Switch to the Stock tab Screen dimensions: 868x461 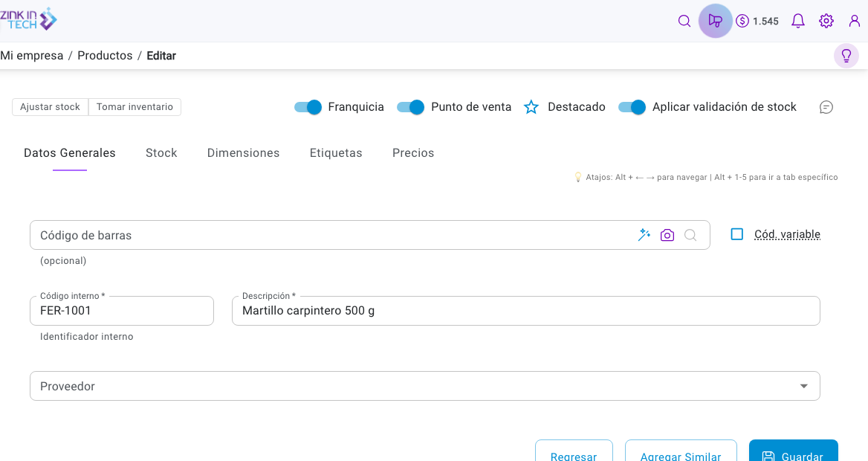(161, 153)
